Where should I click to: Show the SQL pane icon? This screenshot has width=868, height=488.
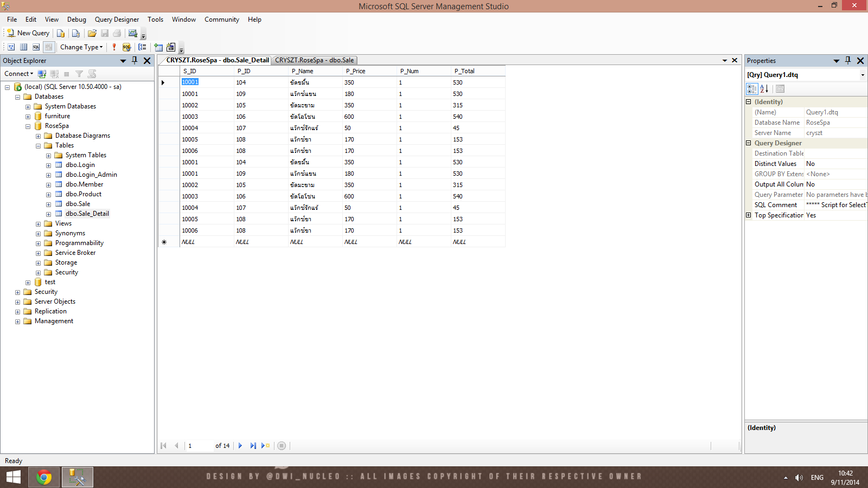[x=36, y=47]
